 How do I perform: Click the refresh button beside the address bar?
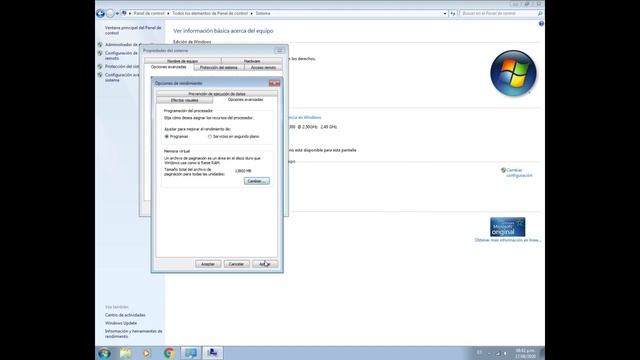pyautogui.click(x=453, y=13)
